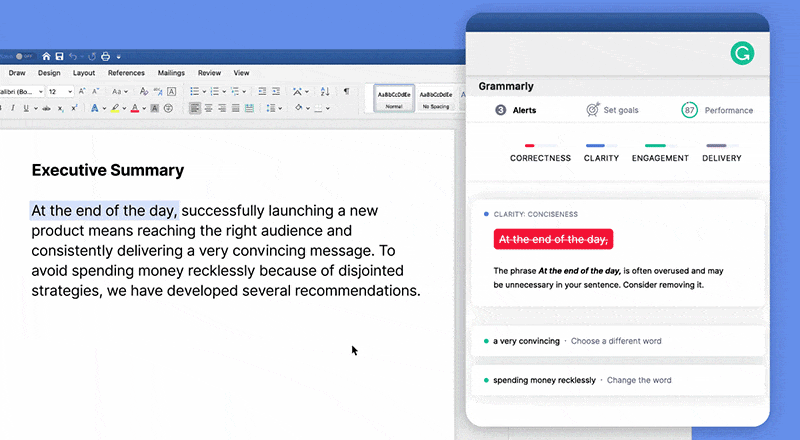Click the Increase Font Size icon
Viewport: 800px width, 440px height.
(82, 91)
